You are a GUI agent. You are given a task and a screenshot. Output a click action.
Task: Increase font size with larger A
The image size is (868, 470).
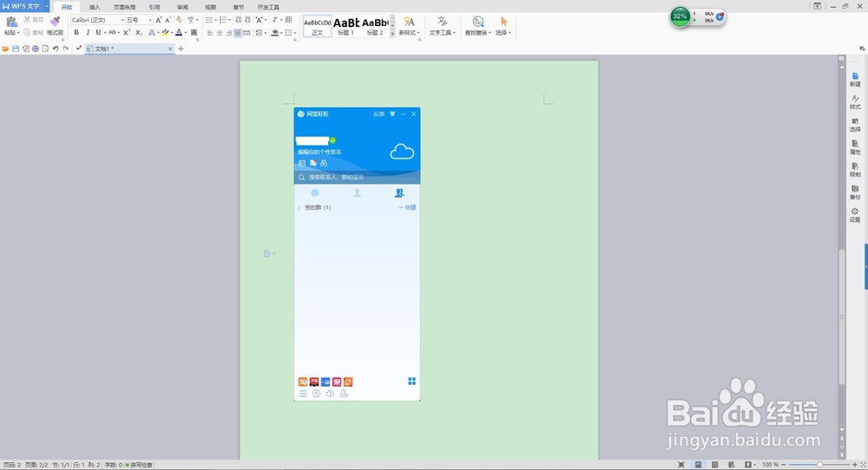158,20
